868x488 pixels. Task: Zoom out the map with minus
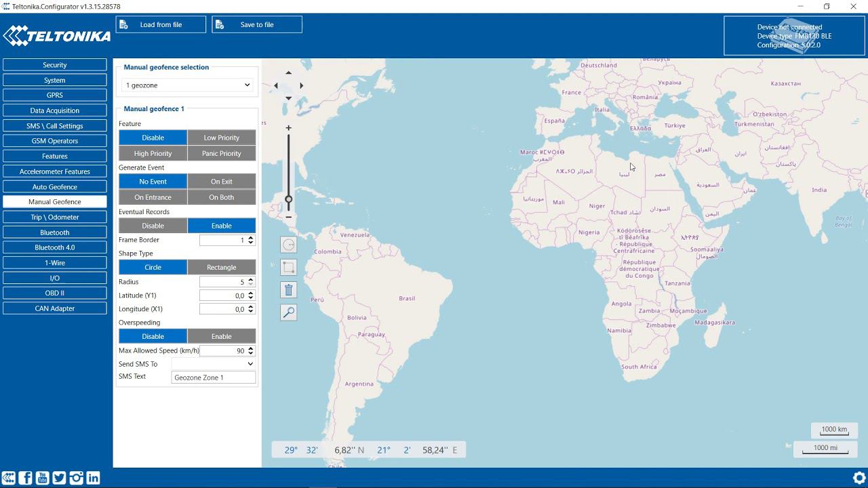pyautogui.click(x=288, y=217)
